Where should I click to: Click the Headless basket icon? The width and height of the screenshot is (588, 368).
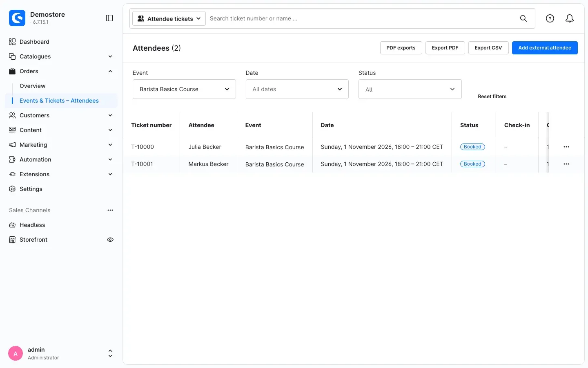12,225
